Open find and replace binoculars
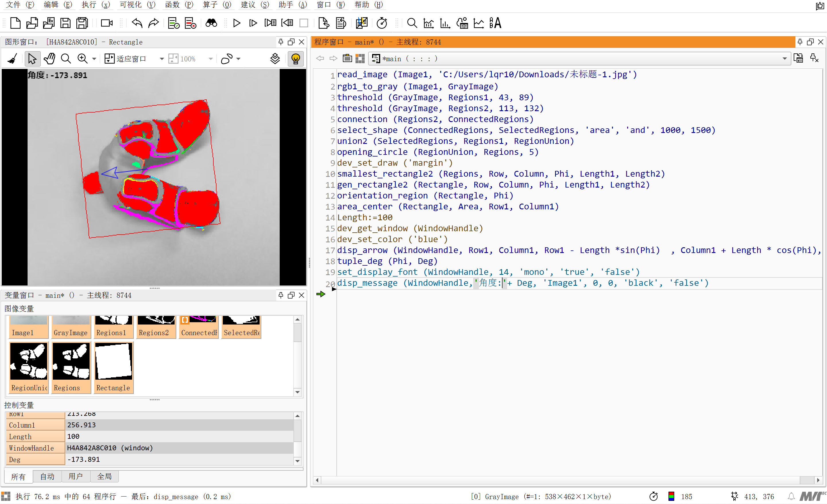Viewport: 827px width, 504px height. (x=211, y=23)
